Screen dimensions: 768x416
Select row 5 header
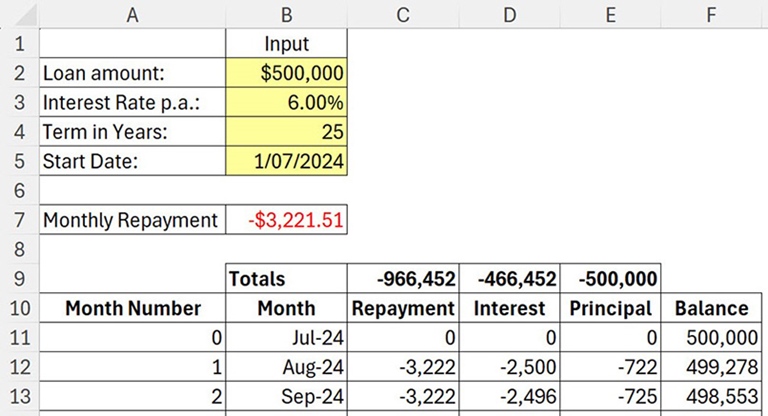click(x=20, y=161)
